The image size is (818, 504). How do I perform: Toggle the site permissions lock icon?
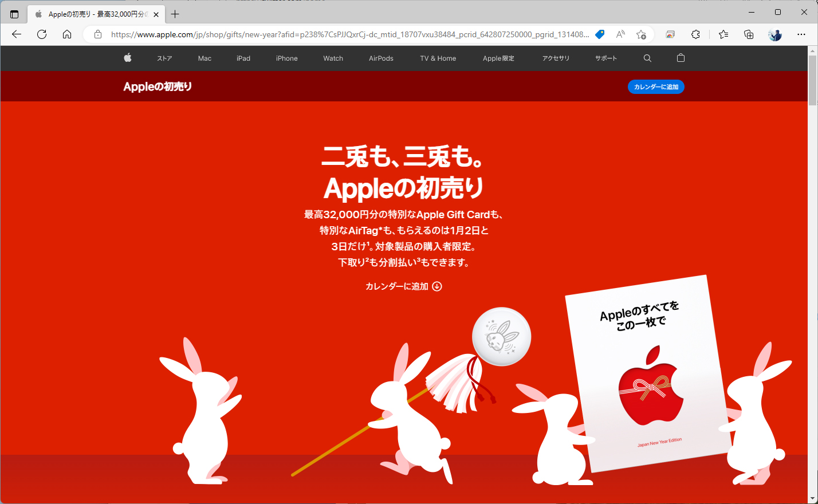(97, 34)
